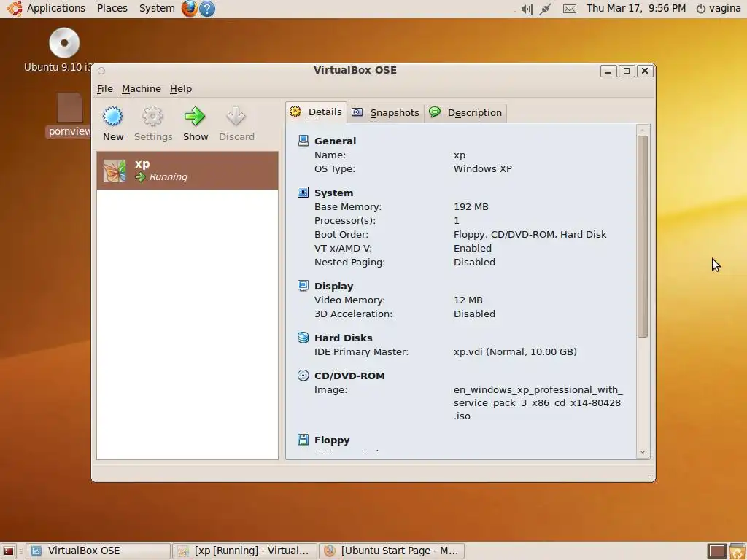Click the Discard down-arrow toolbar icon

tap(236, 116)
